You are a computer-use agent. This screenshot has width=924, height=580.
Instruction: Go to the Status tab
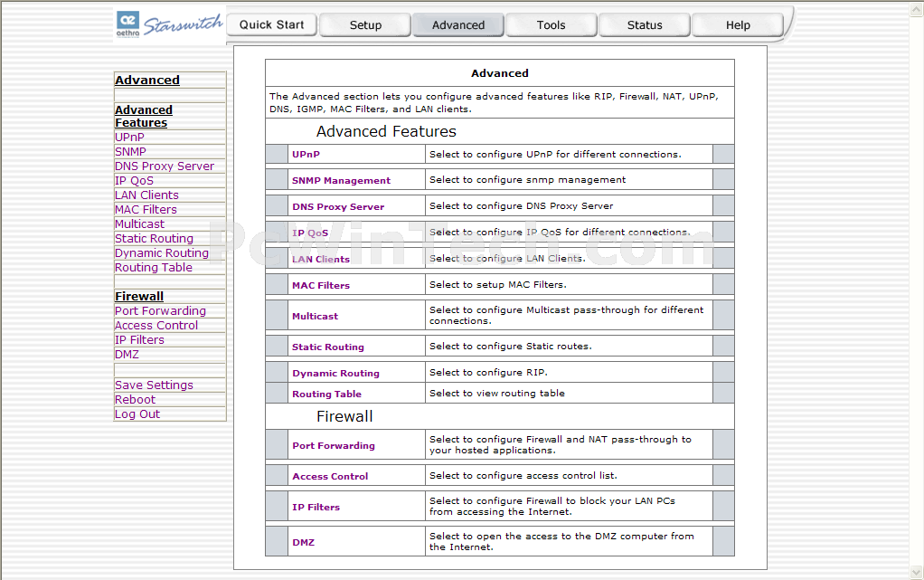click(x=645, y=24)
